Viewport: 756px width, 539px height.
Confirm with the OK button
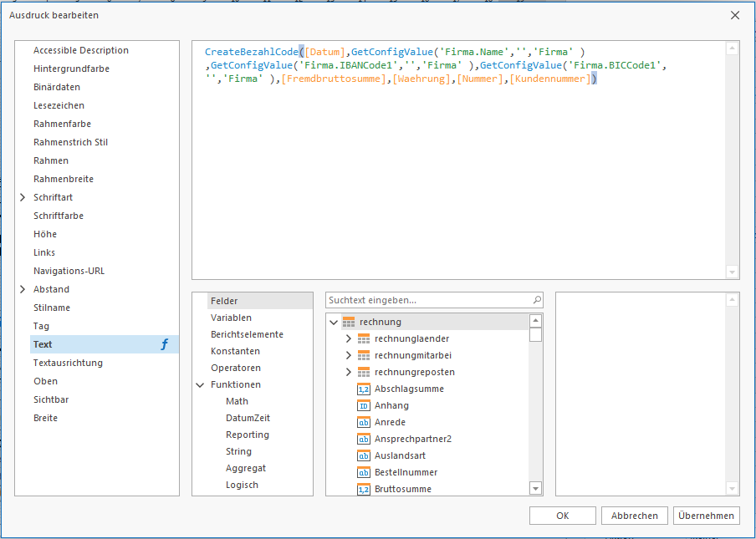click(x=563, y=516)
